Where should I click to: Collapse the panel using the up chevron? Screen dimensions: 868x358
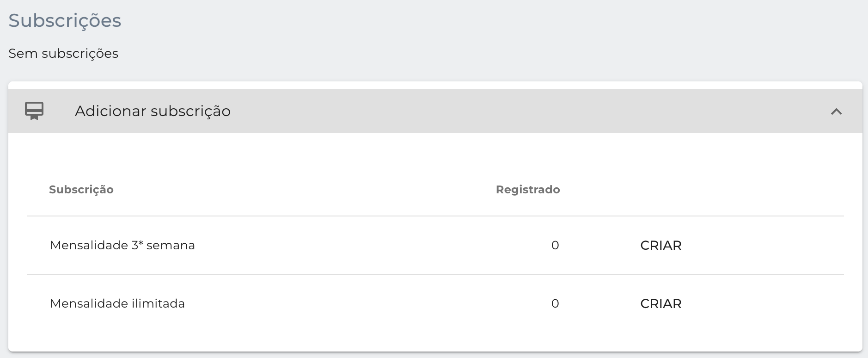pyautogui.click(x=836, y=111)
